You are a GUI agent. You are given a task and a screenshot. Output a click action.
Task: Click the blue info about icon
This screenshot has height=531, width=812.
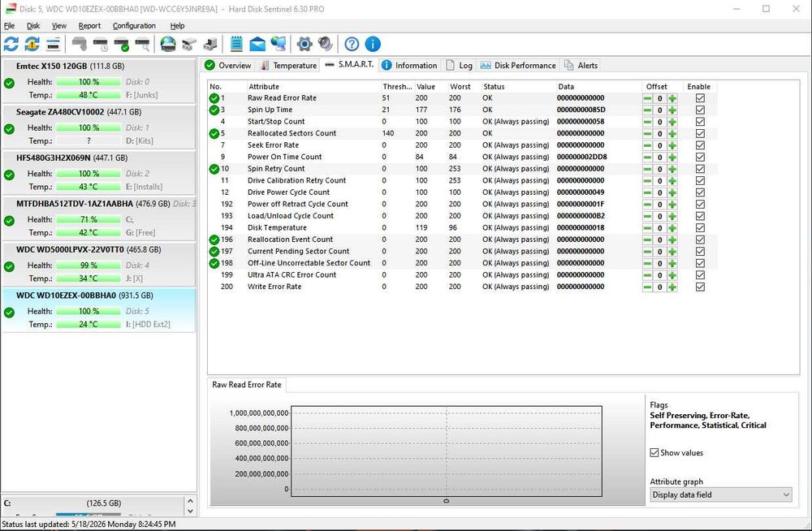click(373, 44)
